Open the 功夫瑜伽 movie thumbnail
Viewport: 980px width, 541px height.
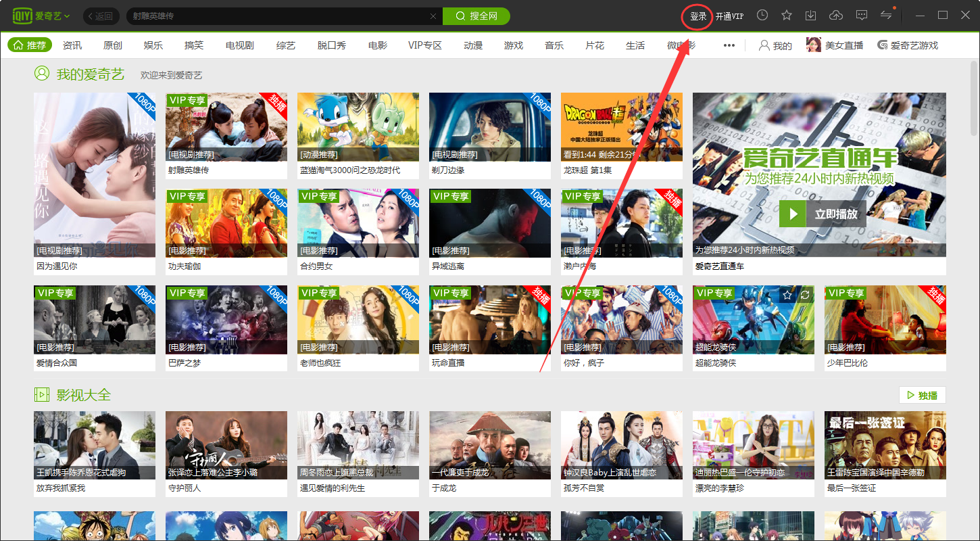(226, 223)
